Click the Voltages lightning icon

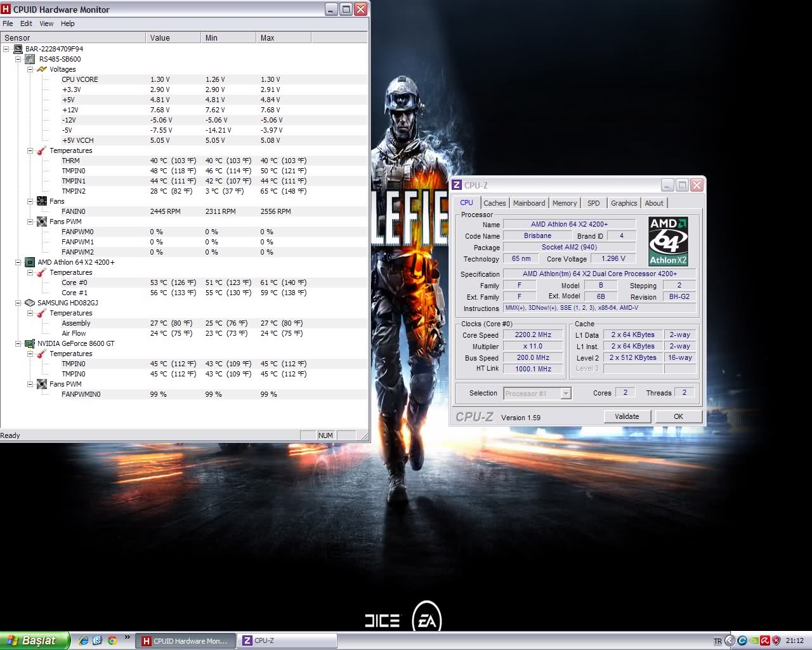pyautogui.click(x=42, y=69)
